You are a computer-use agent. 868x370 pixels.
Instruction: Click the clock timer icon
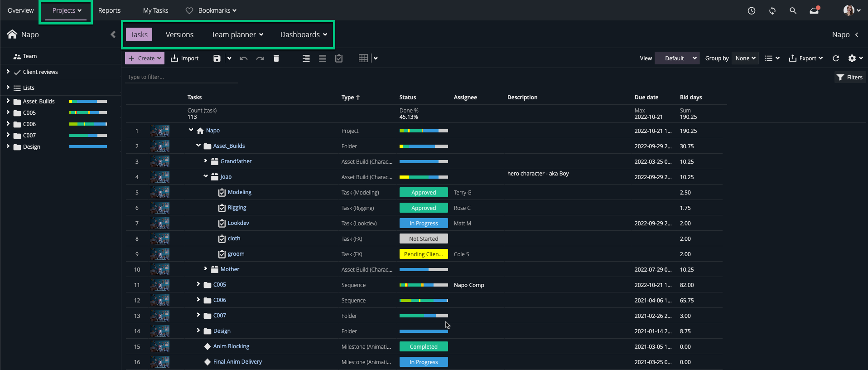752,10
